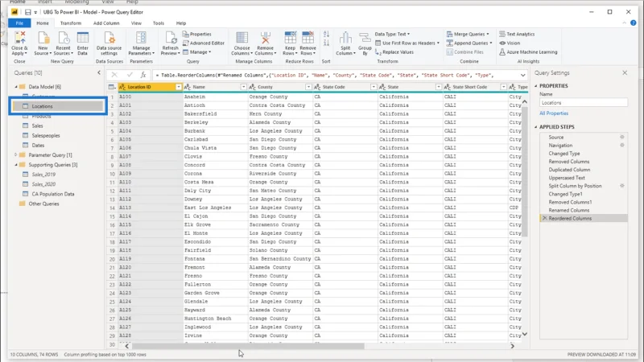This screenshot has height=362, width=644.
Task: Expand the Parameter Query folder
Action: pos(16,155)
